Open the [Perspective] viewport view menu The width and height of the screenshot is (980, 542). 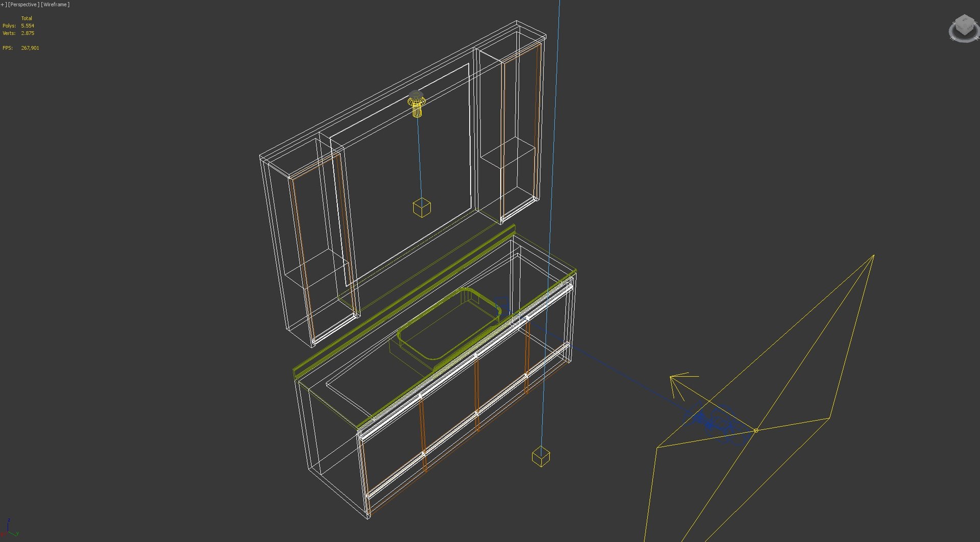tap(23, 5)
